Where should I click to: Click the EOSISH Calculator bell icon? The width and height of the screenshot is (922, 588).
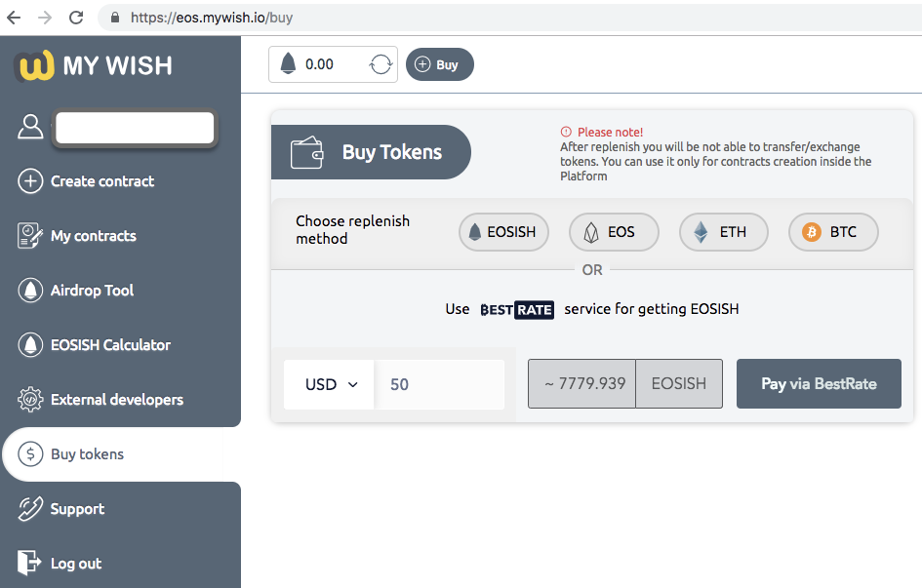pos(30,345)
